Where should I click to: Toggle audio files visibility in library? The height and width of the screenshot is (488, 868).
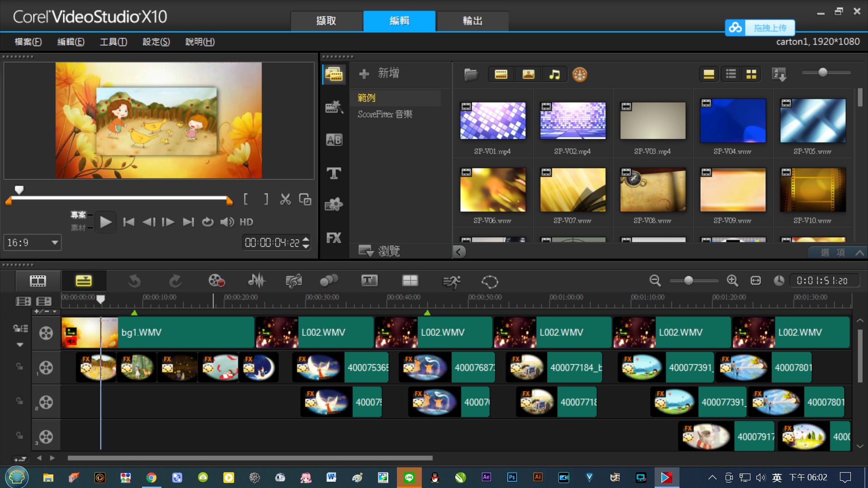[554, 74]
